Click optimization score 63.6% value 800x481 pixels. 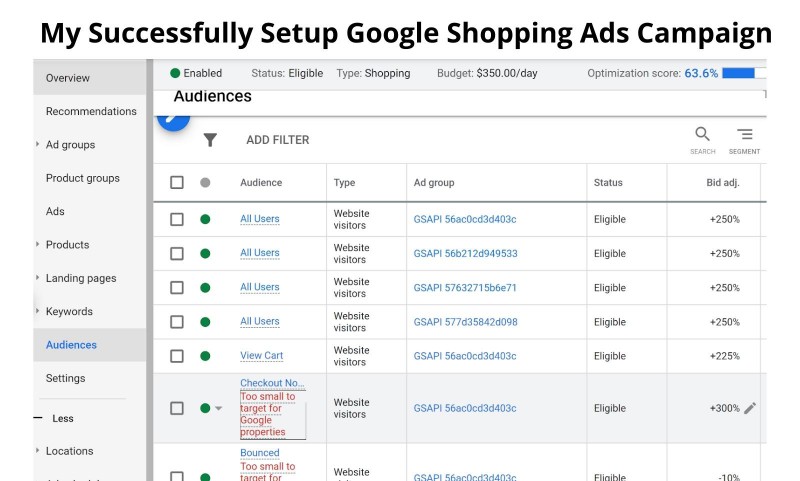coord(701,73)
